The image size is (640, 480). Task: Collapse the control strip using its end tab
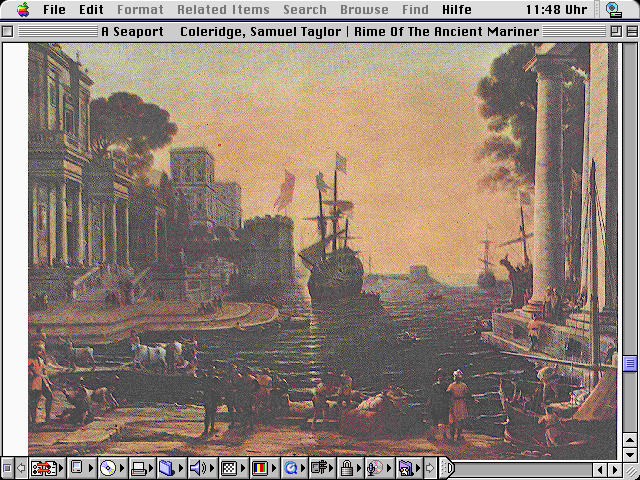click(x=448, y=468)
